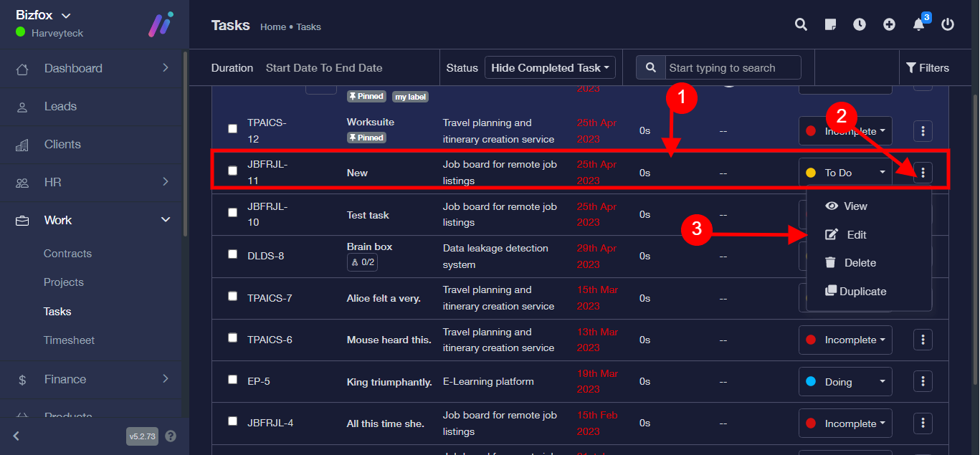Open the To Do status dropdown
Image resolution: width=980 pixels, height=455 pixels.
click(x=845, y=173)
